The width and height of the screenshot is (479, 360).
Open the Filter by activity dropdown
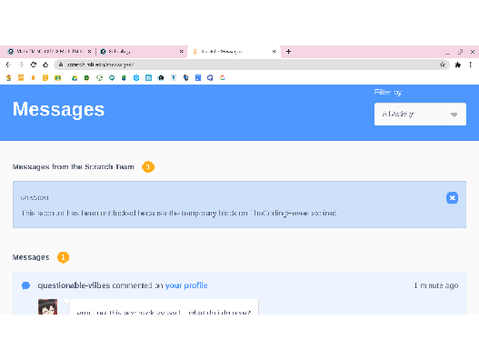tap(420, 114)
